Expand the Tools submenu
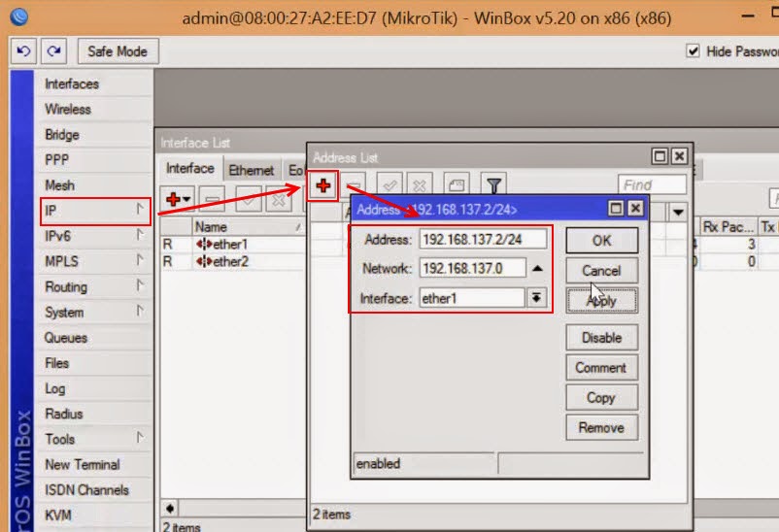Viewport: 779px width, 532px height. tap(94, 439)
